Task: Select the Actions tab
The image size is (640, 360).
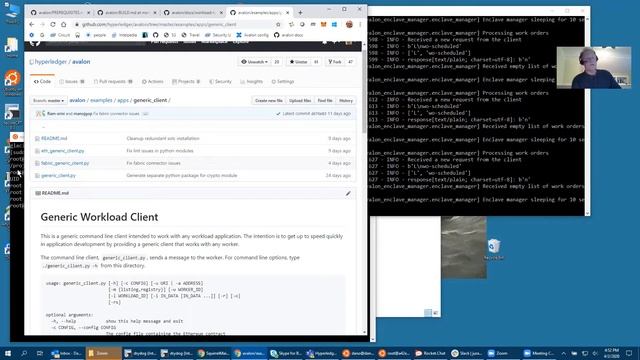Action: pyautogui.click(x=153, y=82)
